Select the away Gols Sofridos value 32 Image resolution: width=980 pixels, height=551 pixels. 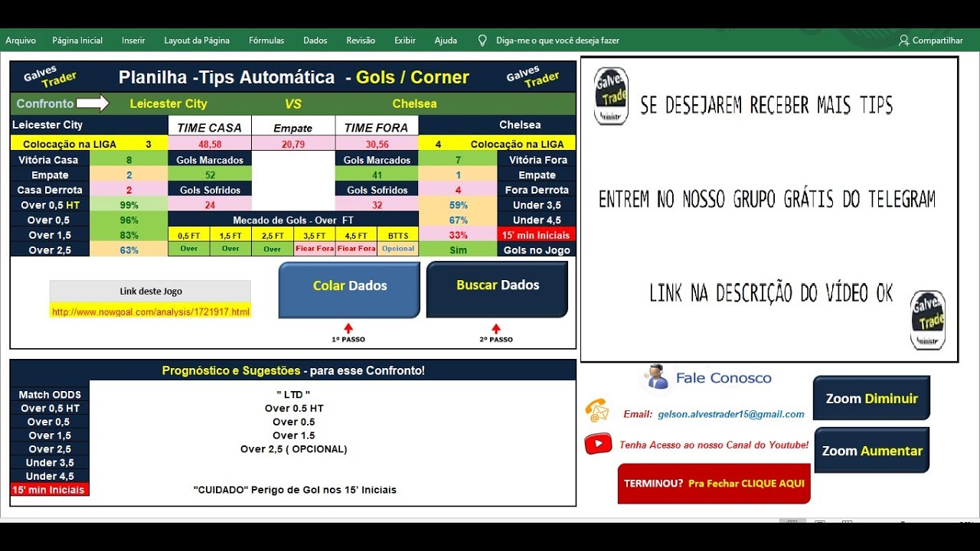(x=377, y=205)
